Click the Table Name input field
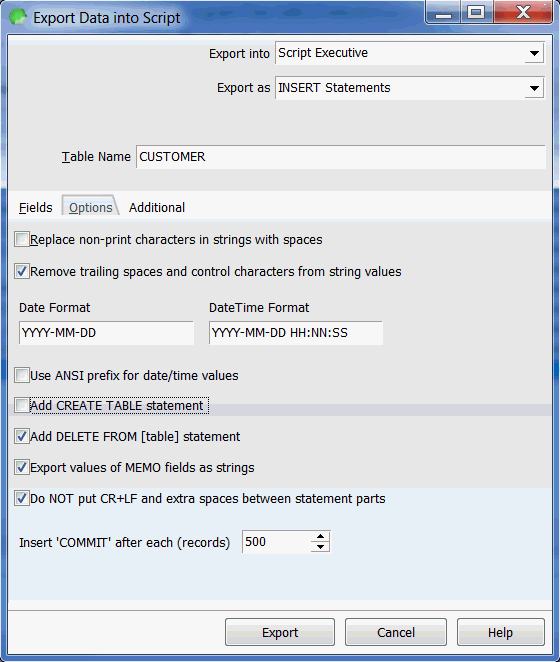This screenshot has width=560, height=662. [341, 157]
